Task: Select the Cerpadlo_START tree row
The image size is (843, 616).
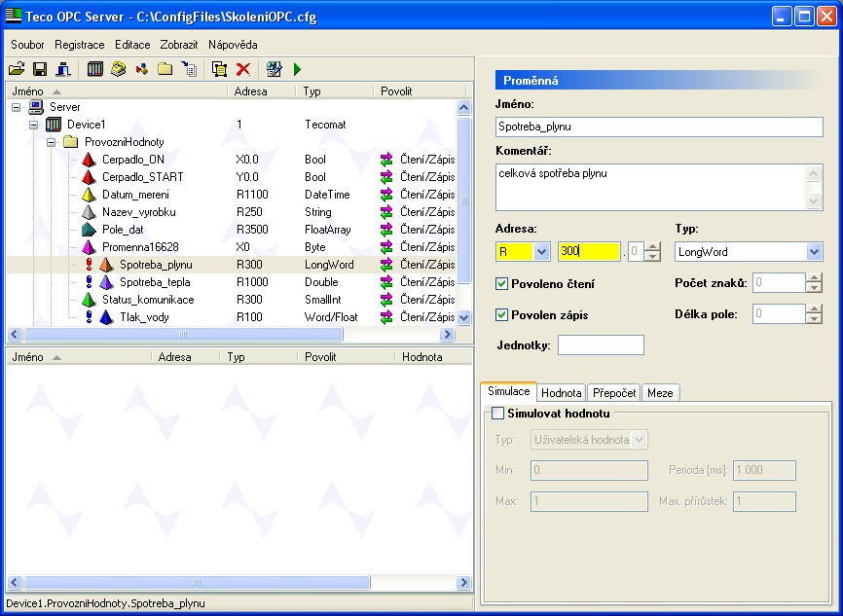Action: [x=231, y=177]
